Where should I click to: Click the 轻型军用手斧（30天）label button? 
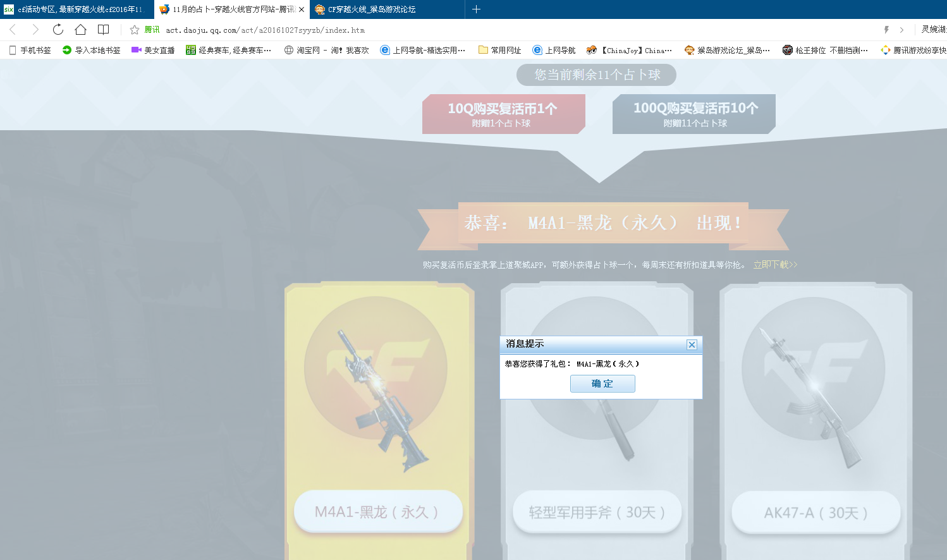[597, 512]
